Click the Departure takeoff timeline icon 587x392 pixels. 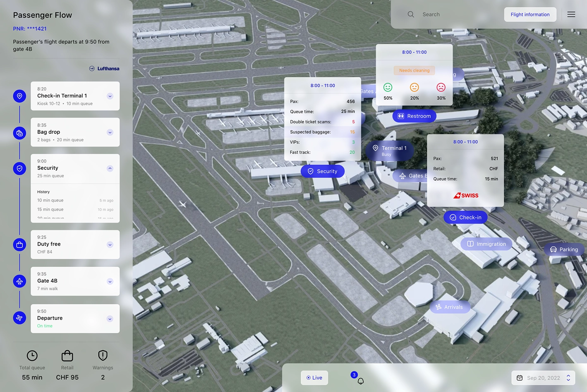(19, 318)
